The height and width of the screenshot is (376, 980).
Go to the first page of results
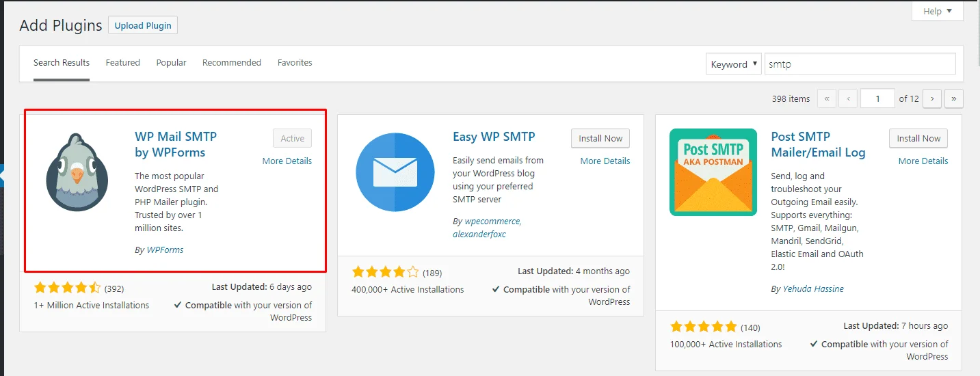pos(826,98)
